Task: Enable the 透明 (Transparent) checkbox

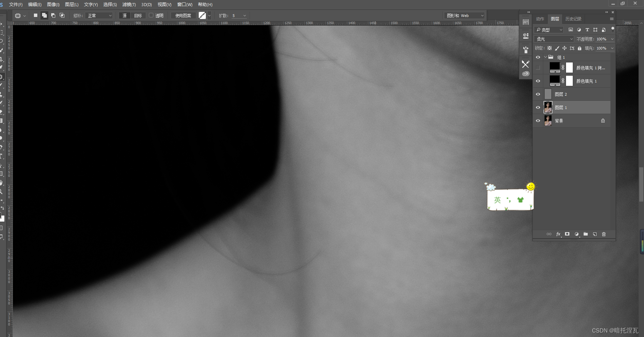Action: pyautogui.click(x=151, y=15)
